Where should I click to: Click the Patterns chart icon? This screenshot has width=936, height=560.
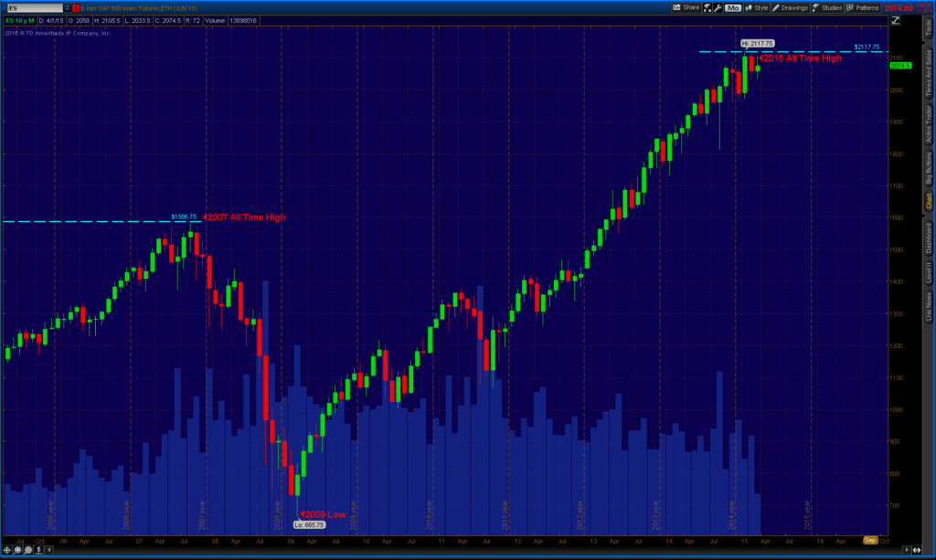[850, 7]
